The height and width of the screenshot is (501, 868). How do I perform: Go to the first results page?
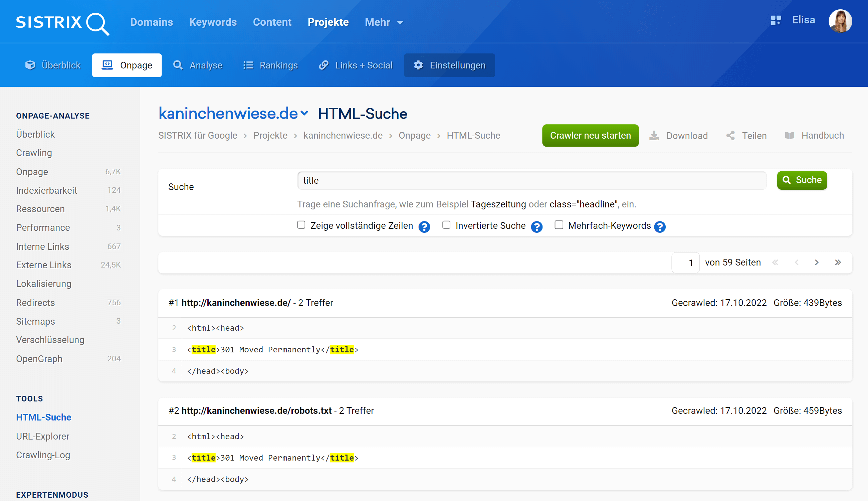775,263
